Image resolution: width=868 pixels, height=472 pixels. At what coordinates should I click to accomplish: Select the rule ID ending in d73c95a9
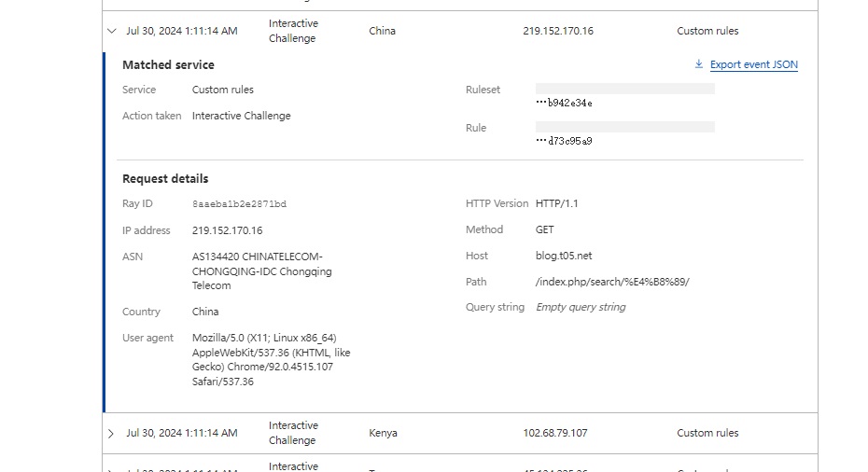coord(565,141)
